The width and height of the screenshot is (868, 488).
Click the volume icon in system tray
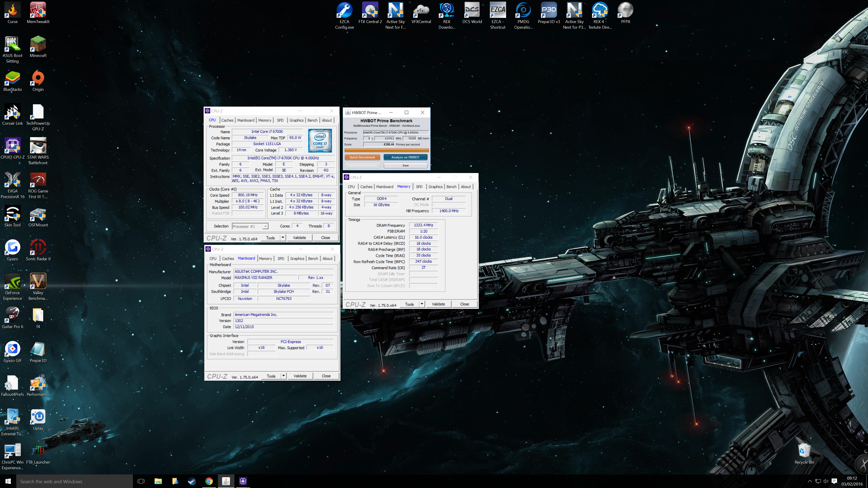[826, 481]
